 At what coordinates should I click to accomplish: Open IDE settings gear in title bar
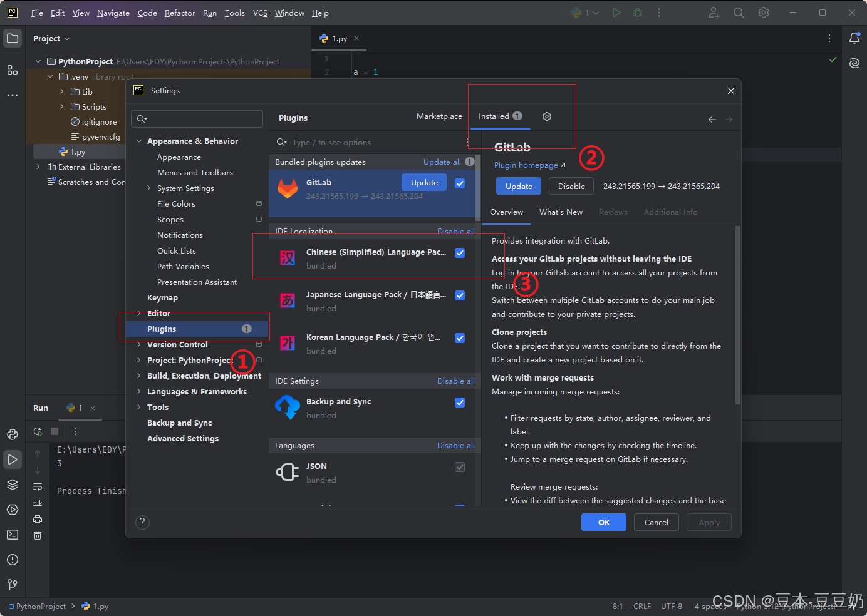(764, 13)
